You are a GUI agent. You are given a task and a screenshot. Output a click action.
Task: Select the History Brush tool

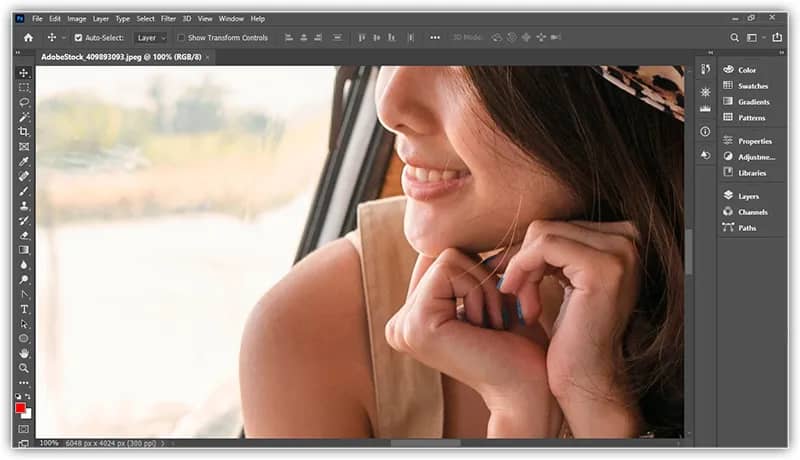[23, 221]
